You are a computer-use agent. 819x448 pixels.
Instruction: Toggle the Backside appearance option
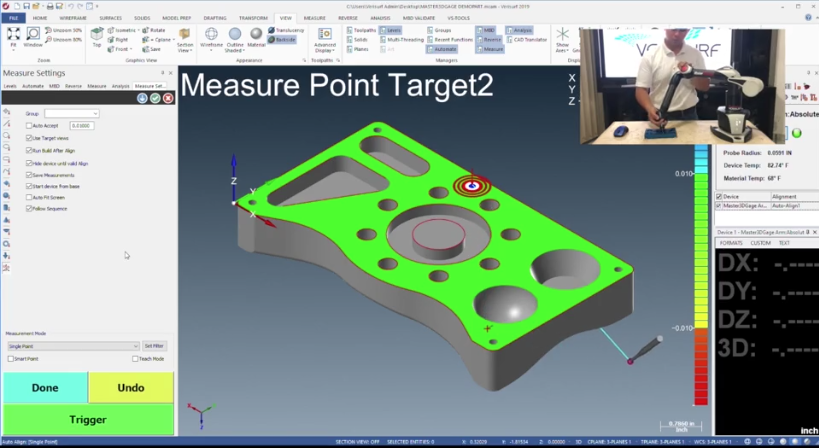tap(282, 40)
